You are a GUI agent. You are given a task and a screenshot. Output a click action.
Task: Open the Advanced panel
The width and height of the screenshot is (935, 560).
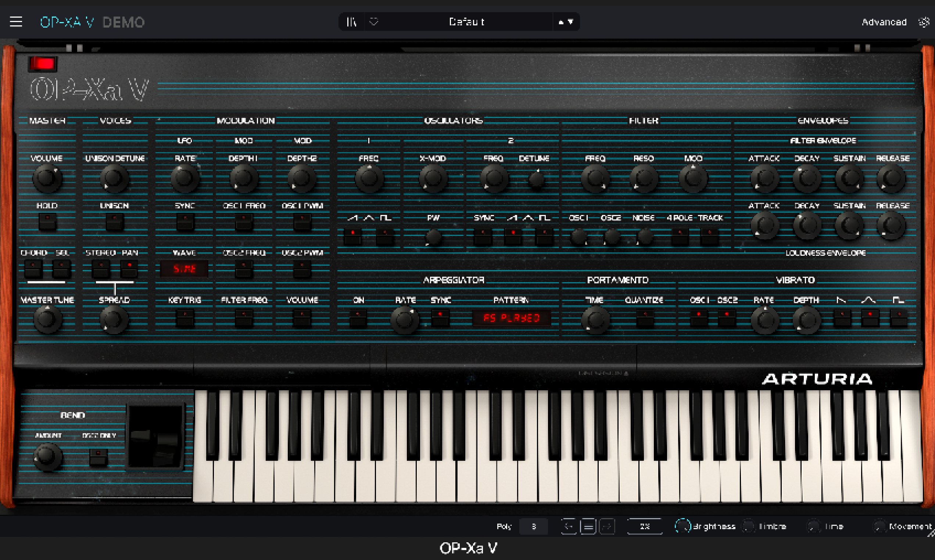[884, 22]
